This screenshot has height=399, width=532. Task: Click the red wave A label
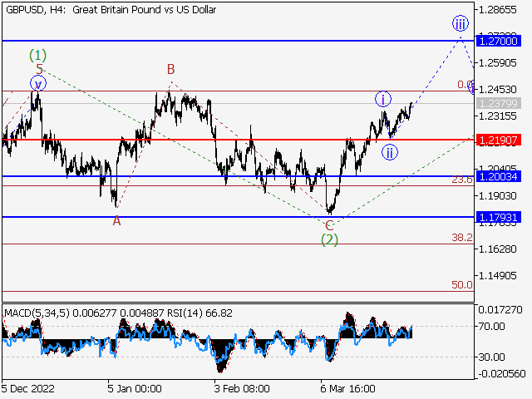[x=116, y=221]
